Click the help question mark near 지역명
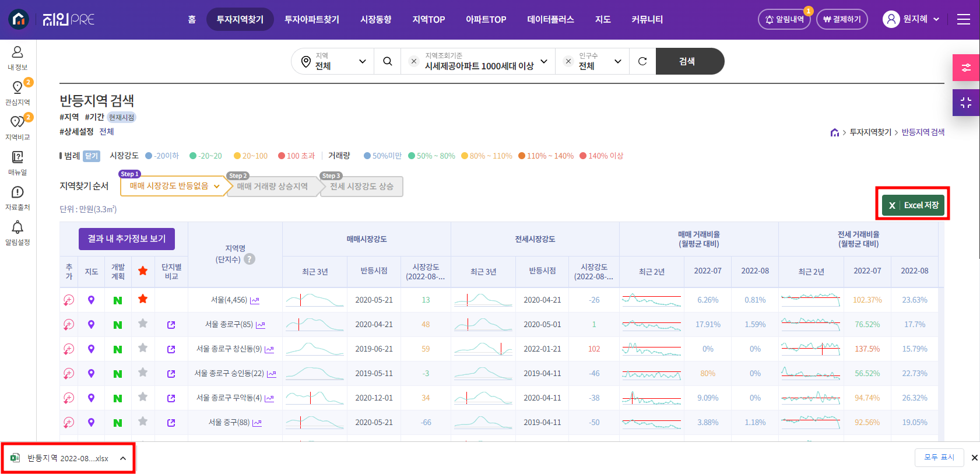Screen dimensions: 980x474 click(250, 259)
